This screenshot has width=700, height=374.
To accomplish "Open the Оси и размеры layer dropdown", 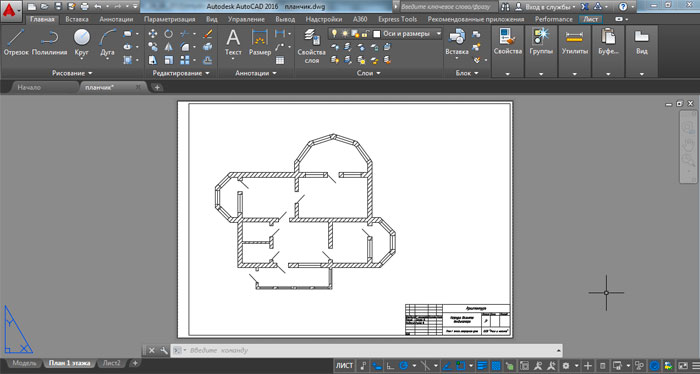I will [x=438, y=33].
